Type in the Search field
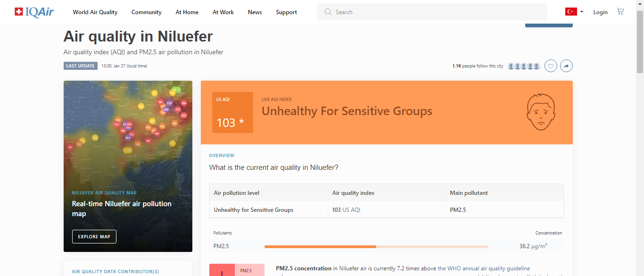Viewport: 644px width, 276px height. [438, 12]
